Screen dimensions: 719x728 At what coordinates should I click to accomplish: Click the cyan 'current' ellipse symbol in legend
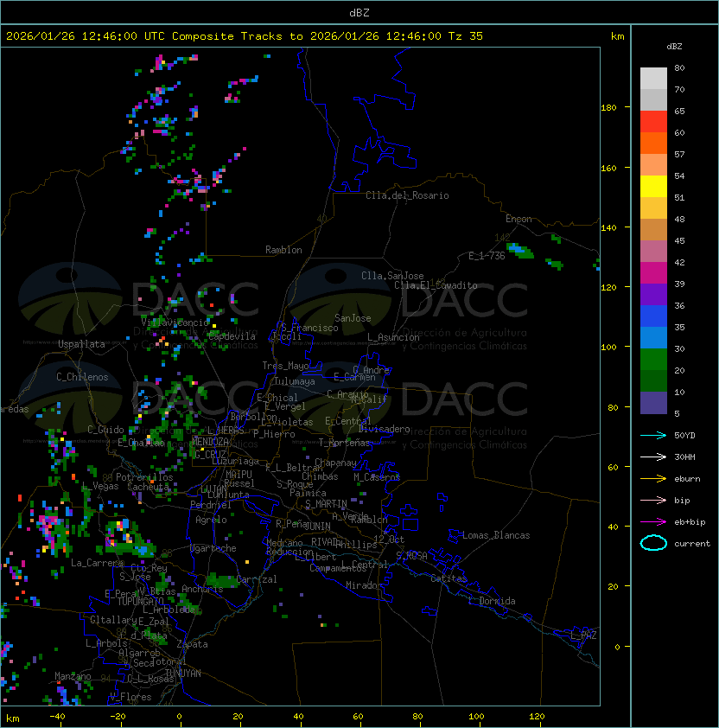pos(653,543)
